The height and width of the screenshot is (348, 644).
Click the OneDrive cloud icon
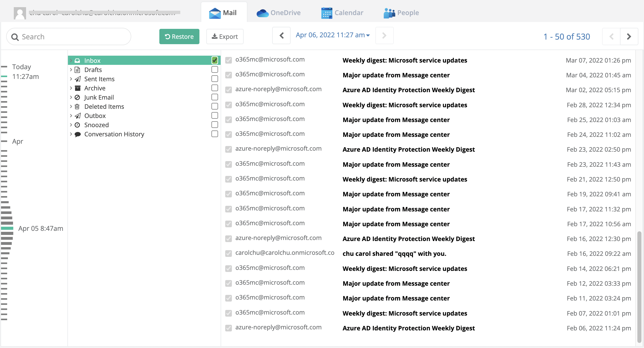(263, 13)
